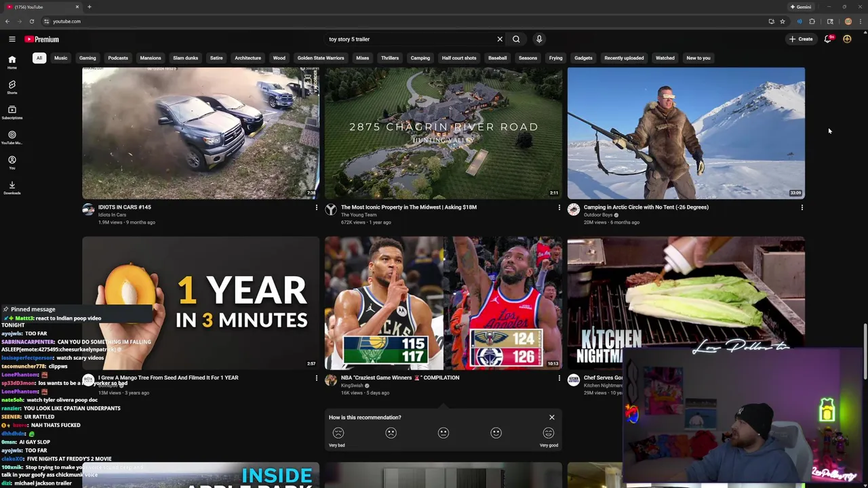Choose the neutral middle face rating
Viewport: 868px width, 488px height.
point(443,433)
